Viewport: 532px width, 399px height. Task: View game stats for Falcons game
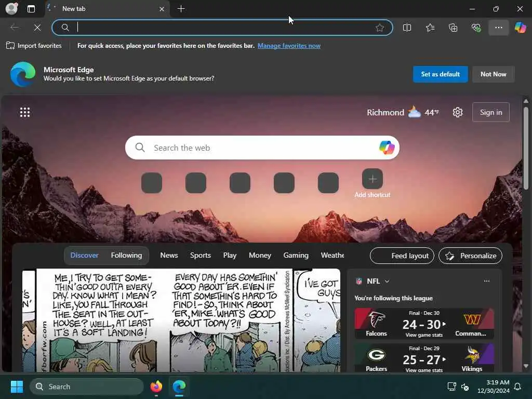424,335
